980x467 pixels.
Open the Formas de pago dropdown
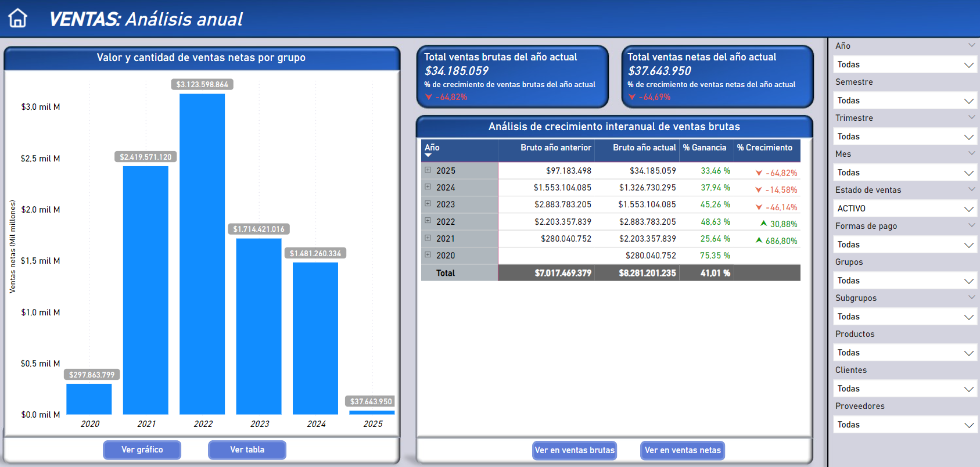pyautogui.click(x=904, y=245)
